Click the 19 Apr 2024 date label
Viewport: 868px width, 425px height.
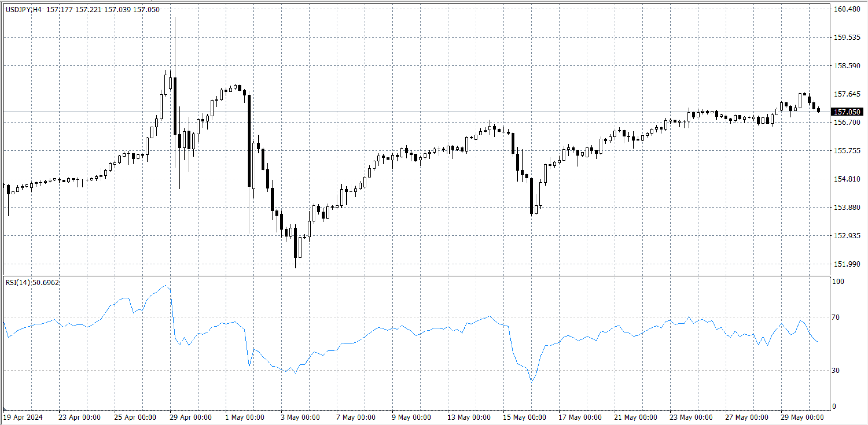click(x=23, y=417)
